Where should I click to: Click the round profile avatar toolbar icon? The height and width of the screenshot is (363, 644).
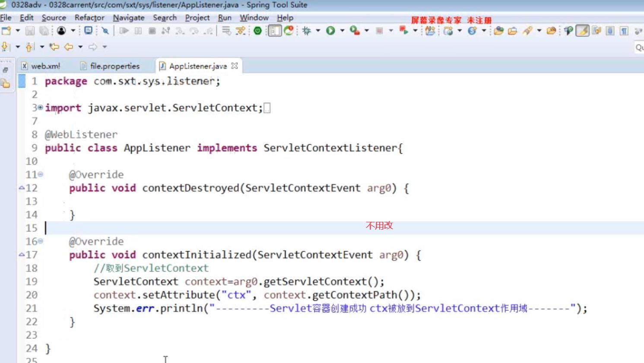[x=61, y=31]
